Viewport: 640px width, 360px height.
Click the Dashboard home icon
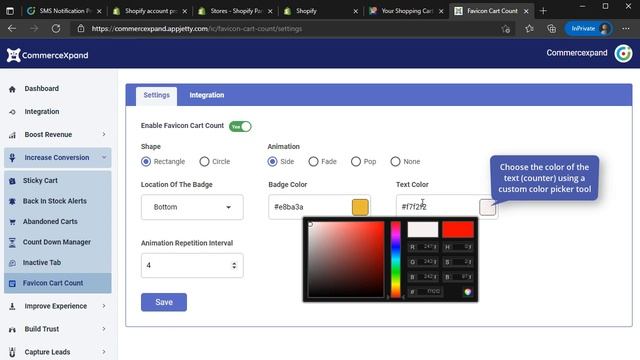pos(12,89)
